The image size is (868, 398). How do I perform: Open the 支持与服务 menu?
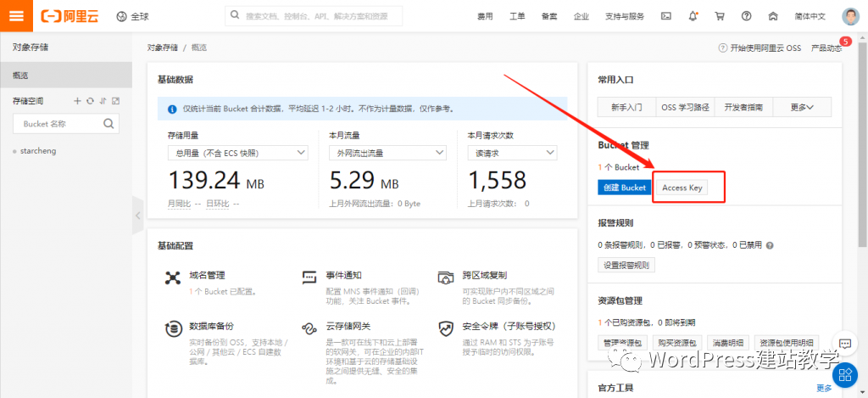coord(625,17)
